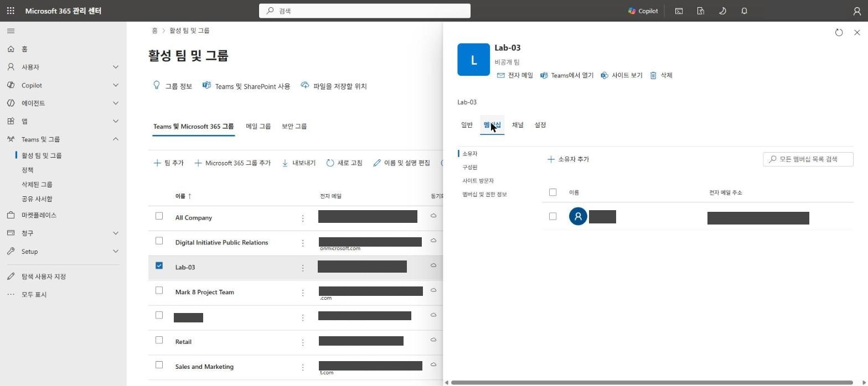868x386 pixels.
Task: Open the account profile icon
Action: 857,11
